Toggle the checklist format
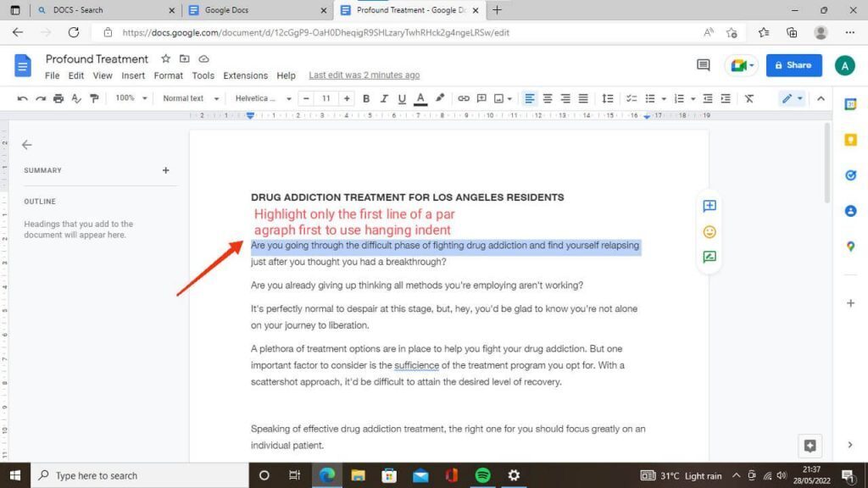 tap(631, 98)
